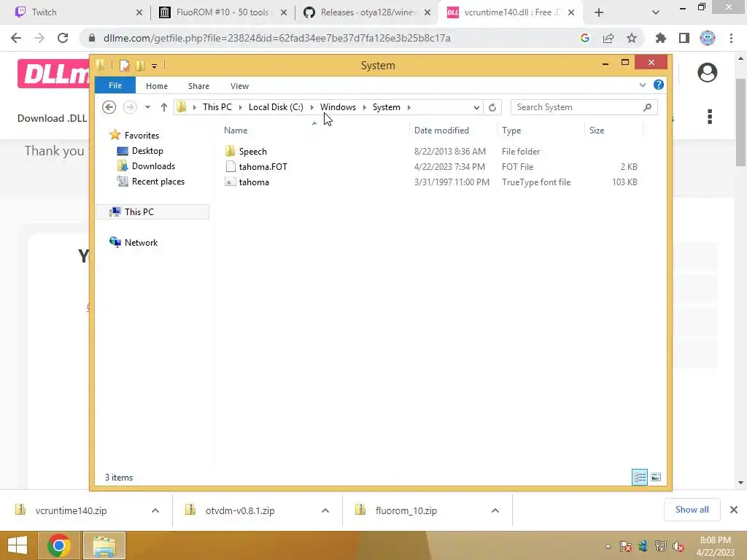
Task: Expand the arrow after Windows breadcrumb
Action: coord(365,107)
